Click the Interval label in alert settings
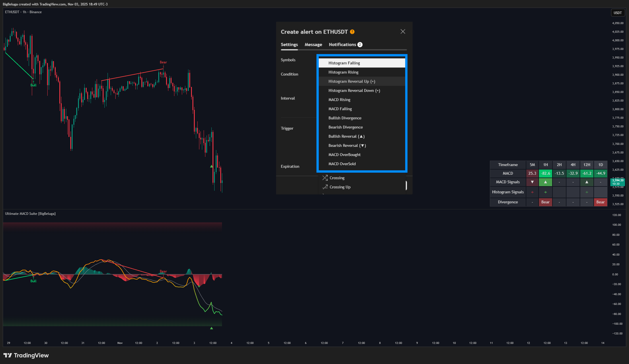 tap(288, 98)
